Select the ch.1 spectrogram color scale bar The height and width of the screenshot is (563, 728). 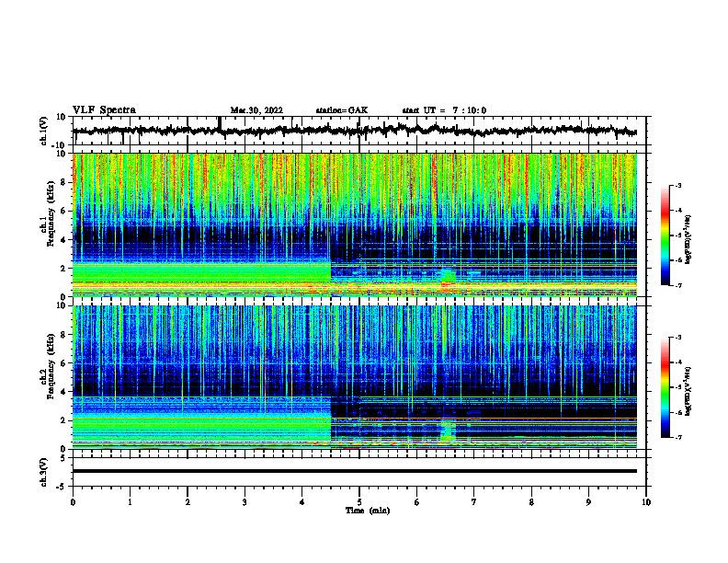665,236
